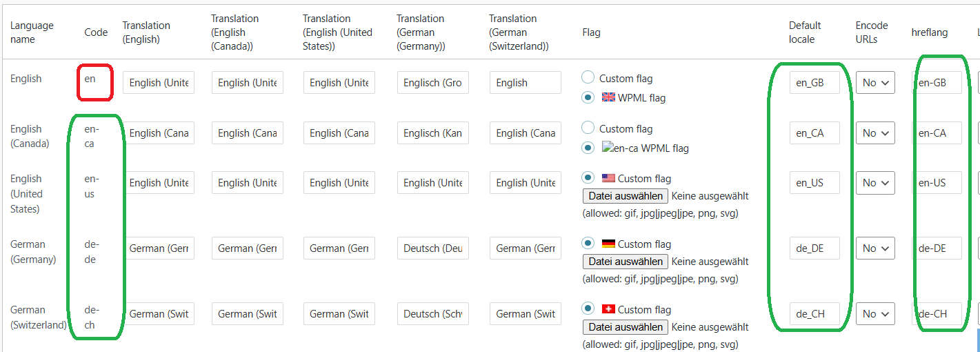Click Datei auswählen button for German (Germany)

626,262
